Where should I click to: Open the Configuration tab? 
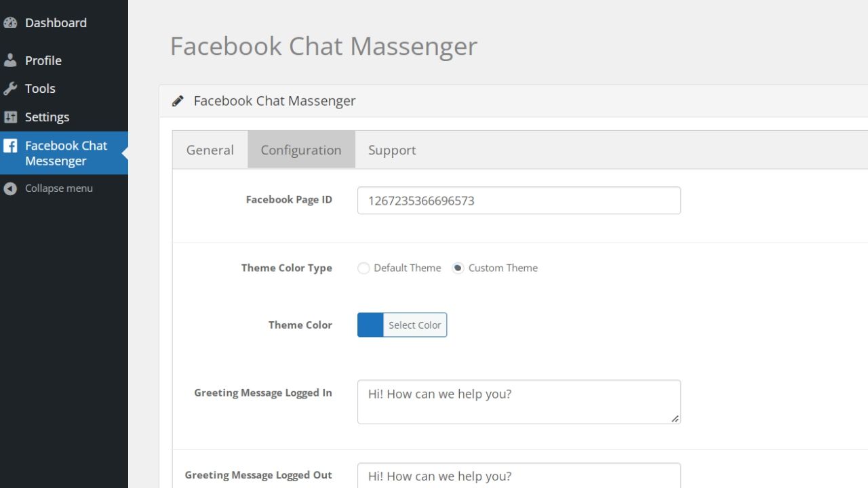click(301, 150)
